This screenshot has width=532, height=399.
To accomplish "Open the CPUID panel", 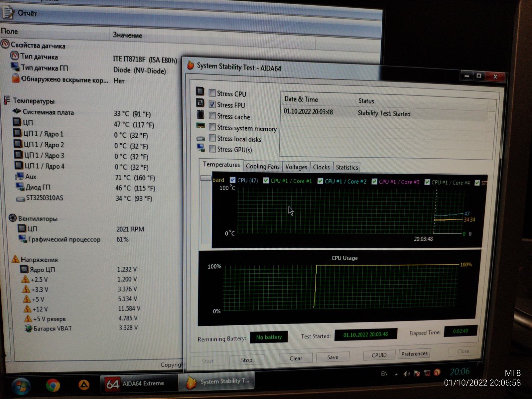I will (x=379, y=355).
